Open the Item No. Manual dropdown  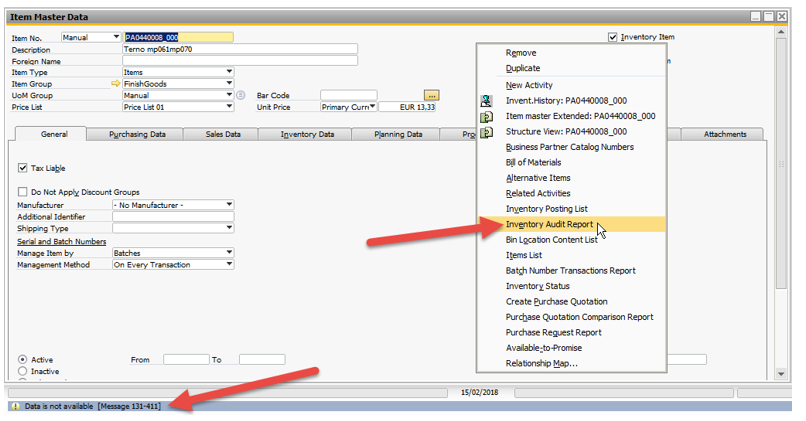[116, 37]
